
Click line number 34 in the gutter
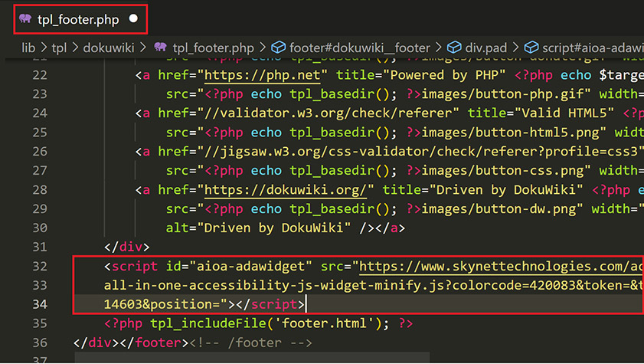(x=38, y=304)
